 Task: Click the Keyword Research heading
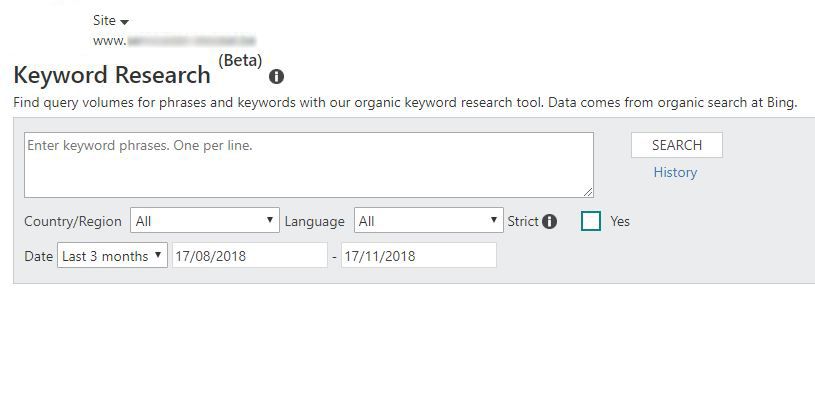pyautogui.click(x=112, y=75)
